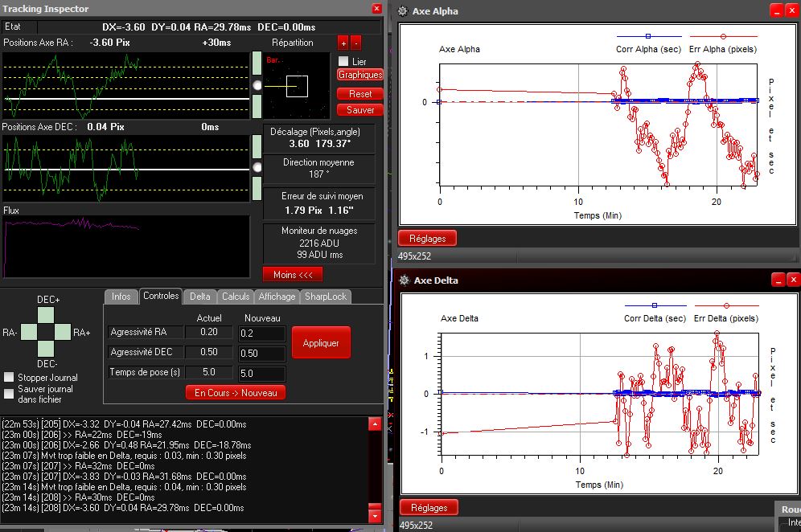Open Réglages for the Axe Alpha graph

[x=428, y=238]
